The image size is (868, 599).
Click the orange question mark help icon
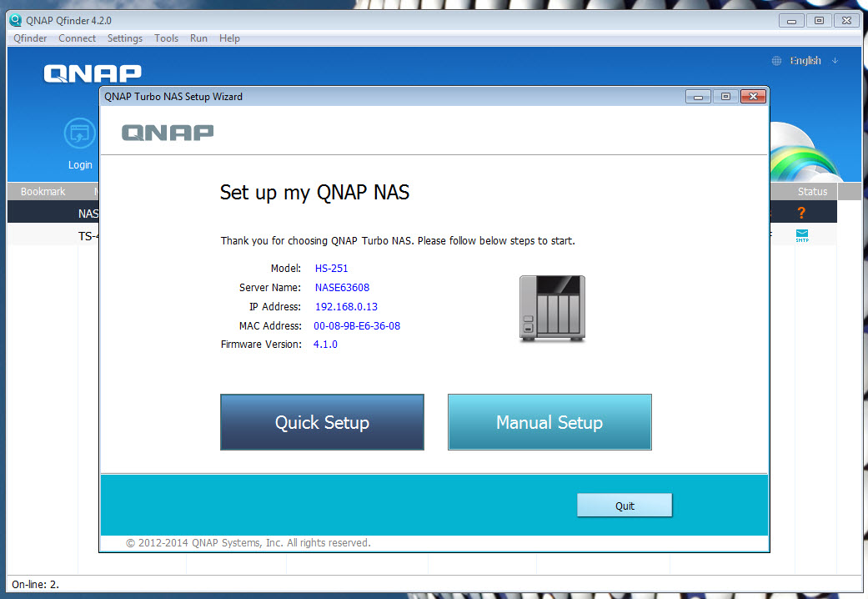(801, 212)
